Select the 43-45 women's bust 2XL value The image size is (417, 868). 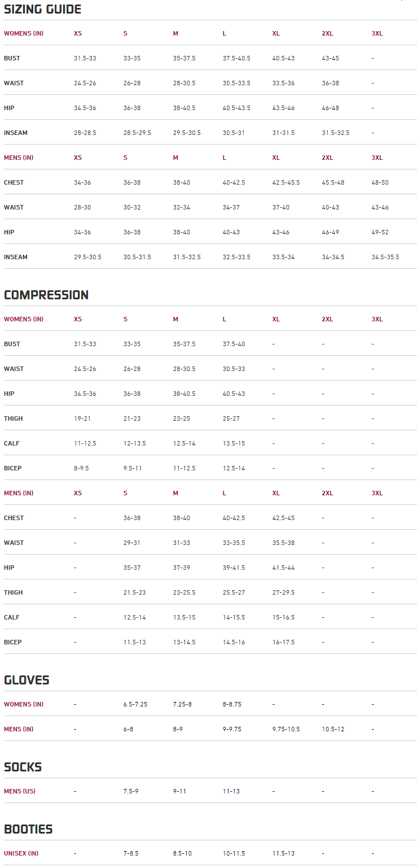pos(331,59)
